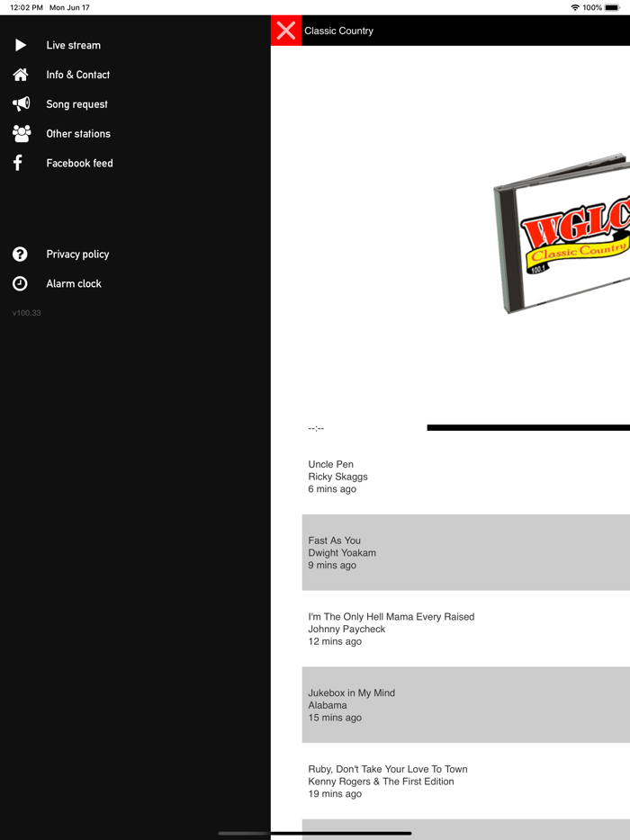This screenshot has height=840, width=630.
Task: Click the Wi-Fi status icon
Action: tap(575, 7)
